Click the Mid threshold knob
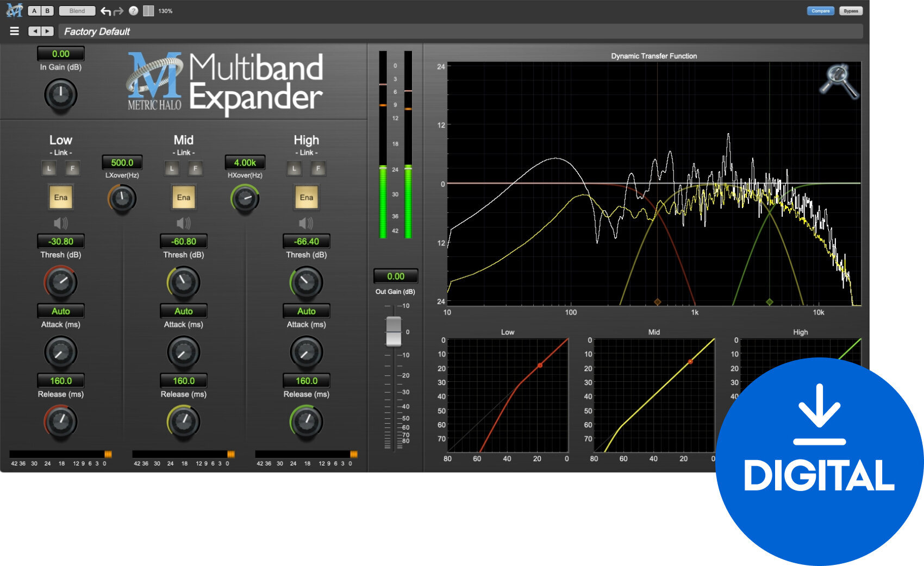924x566 pixels. tap(184, 282)
